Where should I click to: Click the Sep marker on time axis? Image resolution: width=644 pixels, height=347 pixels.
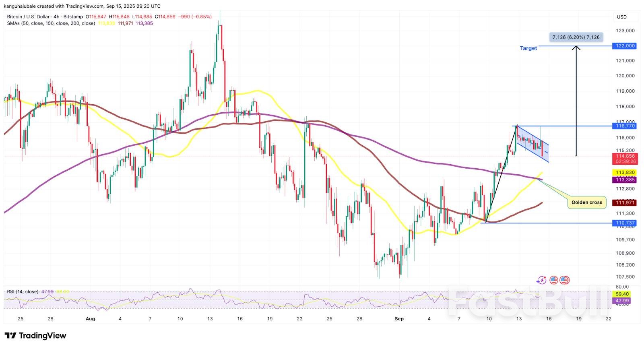click(x=399, y=319)
